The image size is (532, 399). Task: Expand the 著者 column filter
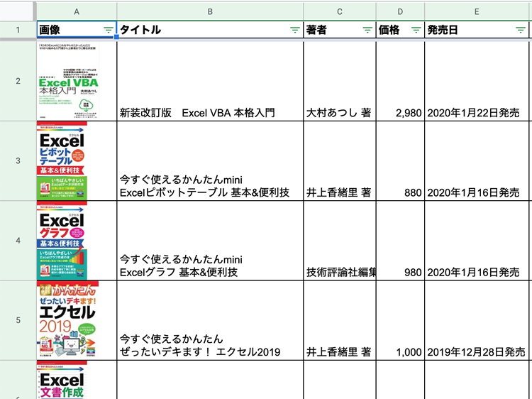point(367,30)
